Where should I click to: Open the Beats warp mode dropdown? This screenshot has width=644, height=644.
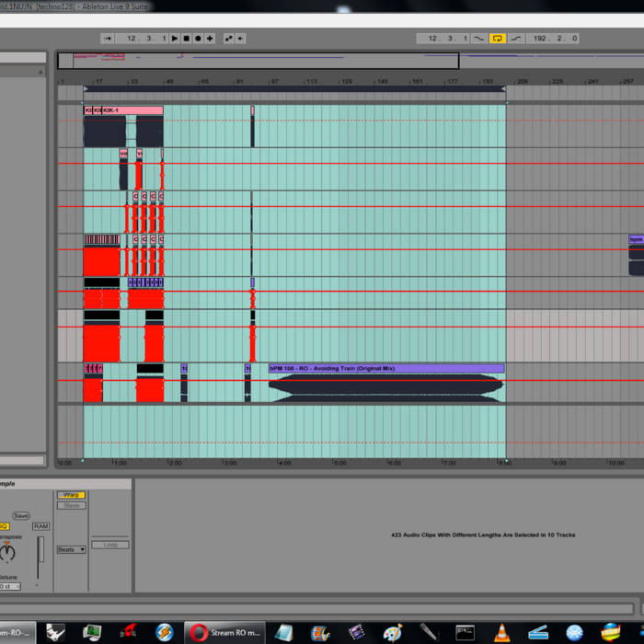[71, 550]
